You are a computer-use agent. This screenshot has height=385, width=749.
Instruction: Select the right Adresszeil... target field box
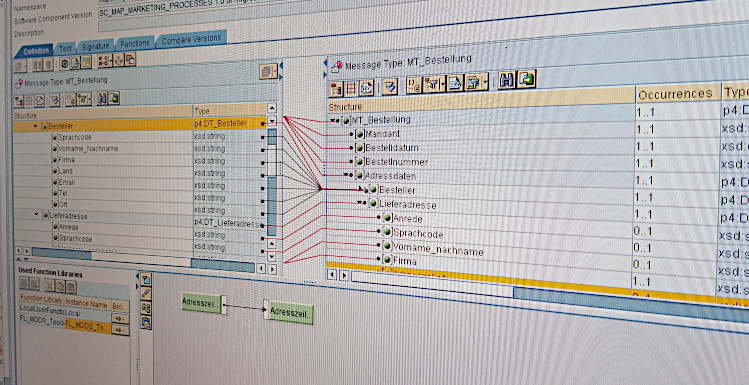(291, 312)
